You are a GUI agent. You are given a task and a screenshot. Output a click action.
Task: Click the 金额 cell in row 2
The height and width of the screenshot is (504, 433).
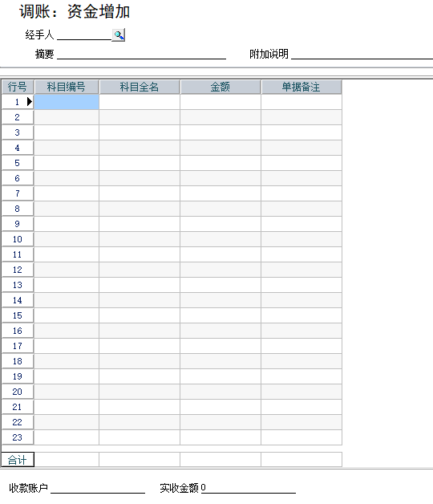[x=221, y=117]
